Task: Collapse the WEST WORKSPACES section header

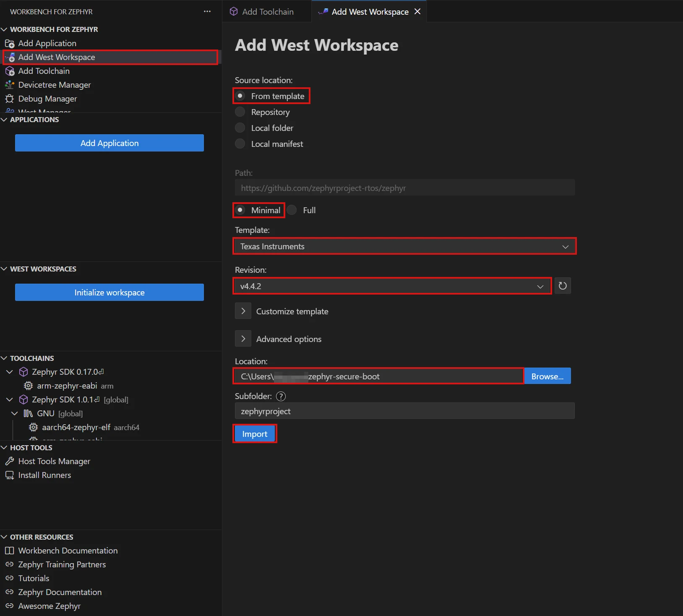Action: [x=111, y=269]
